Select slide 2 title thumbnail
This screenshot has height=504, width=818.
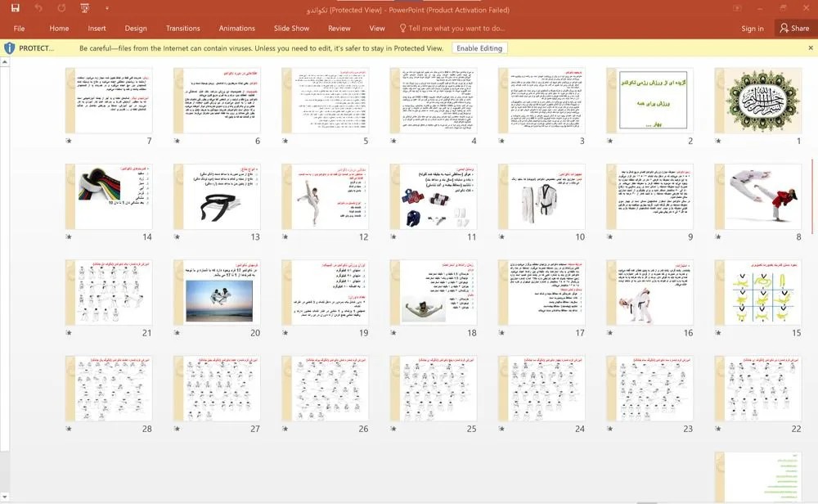[649, 100]
